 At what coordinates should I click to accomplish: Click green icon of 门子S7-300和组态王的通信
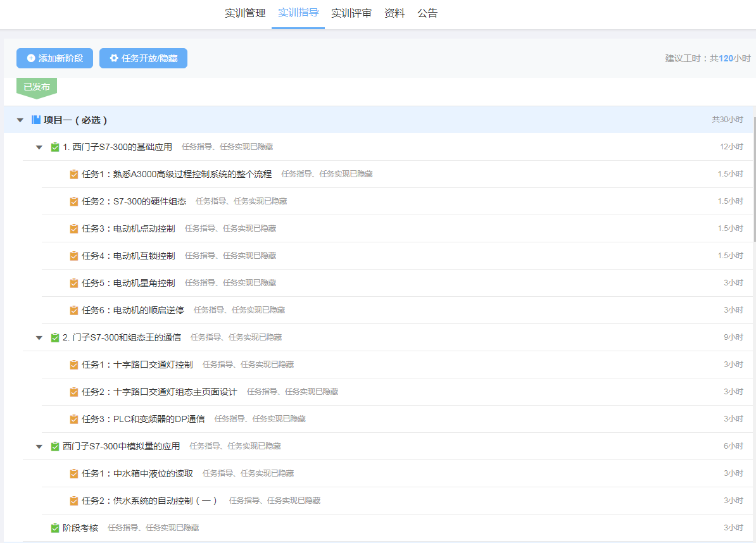pyautogui.click(x=55, y=337)
